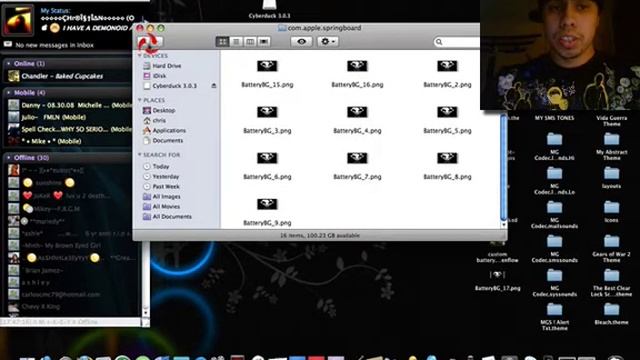Eject the Cyberduck 3.0.3 volume
This screenshot has height=360, width=640.
pyautogui.click(x=213, y=86)
